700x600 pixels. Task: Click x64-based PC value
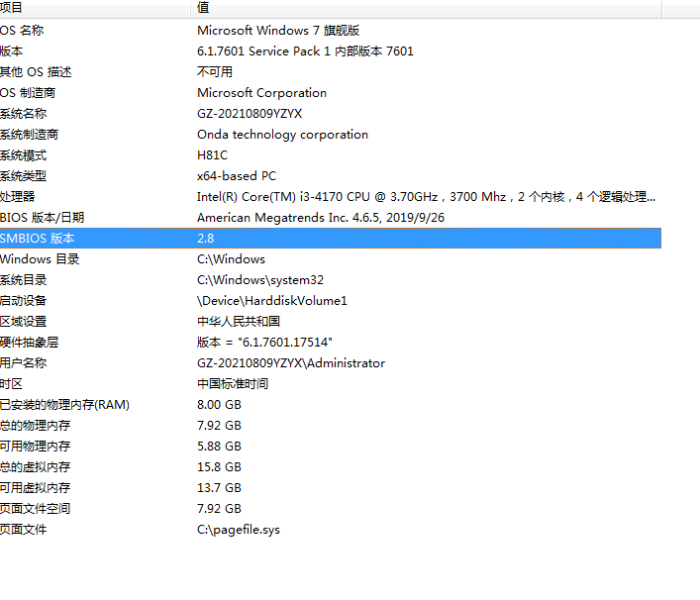(x=237, y=176)
